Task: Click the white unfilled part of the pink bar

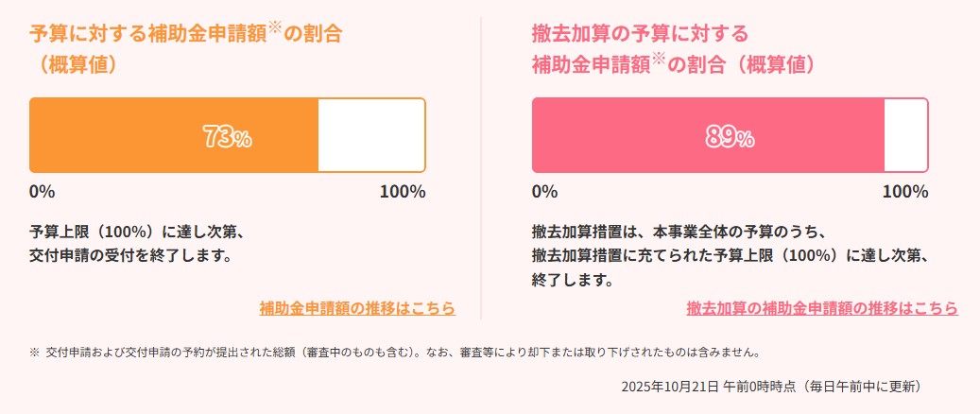Action: point(905,135)
